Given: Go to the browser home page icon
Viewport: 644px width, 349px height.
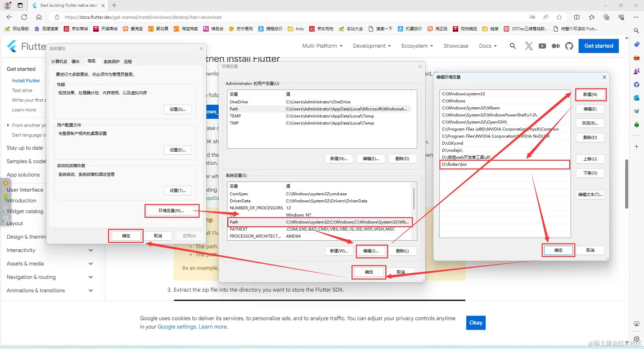Looking at the screenshot, I should point(39,17).
